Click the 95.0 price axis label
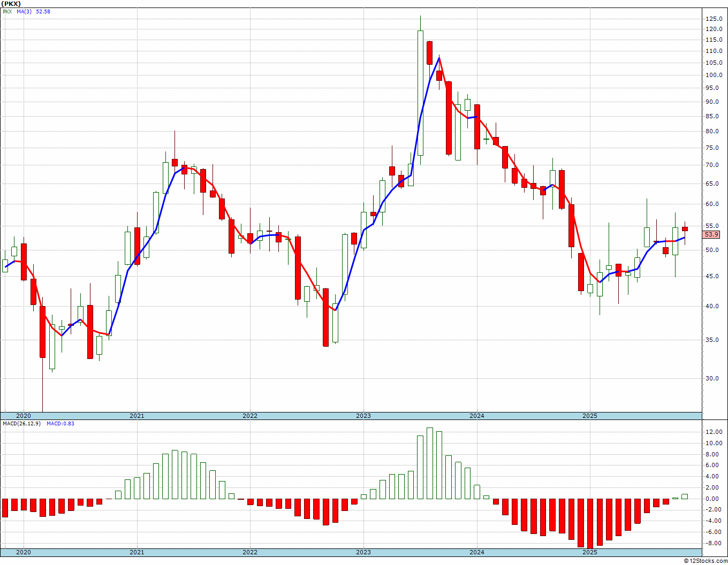The height and width of the screenshot is (565, 728). [712, 88]
